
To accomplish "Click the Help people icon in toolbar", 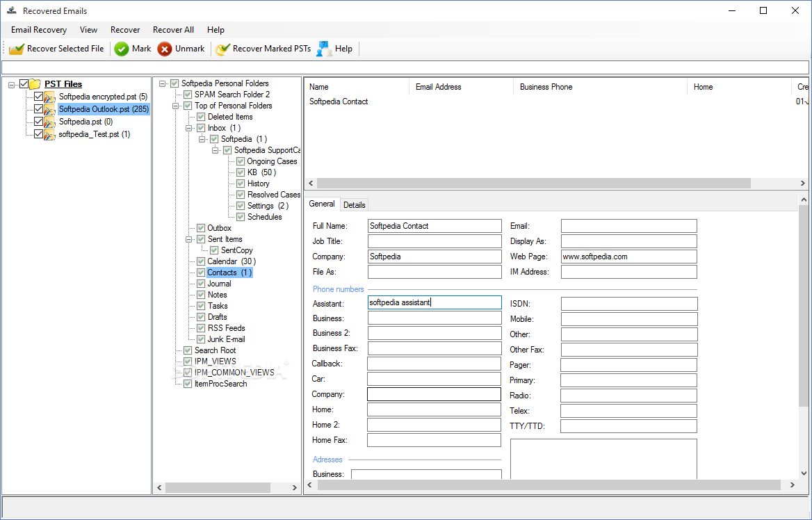I will tap(324, 49).
